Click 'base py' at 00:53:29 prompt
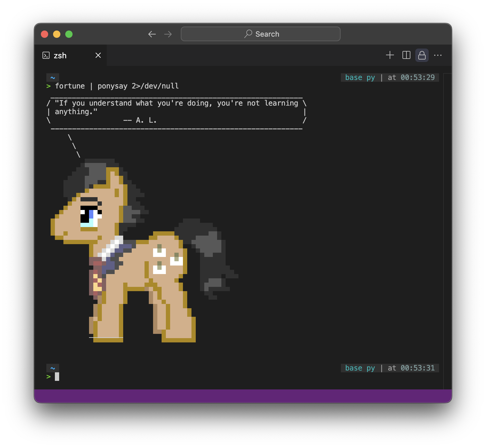 360,78
